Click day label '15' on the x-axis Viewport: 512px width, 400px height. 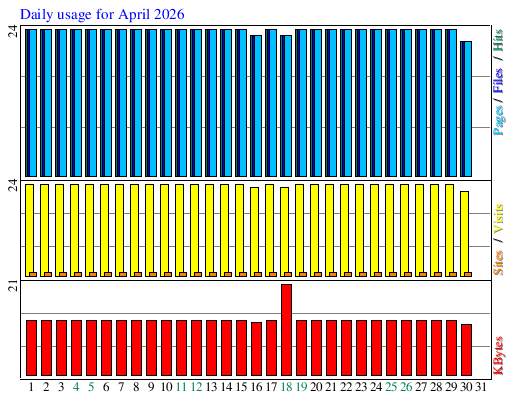[241, 387]
